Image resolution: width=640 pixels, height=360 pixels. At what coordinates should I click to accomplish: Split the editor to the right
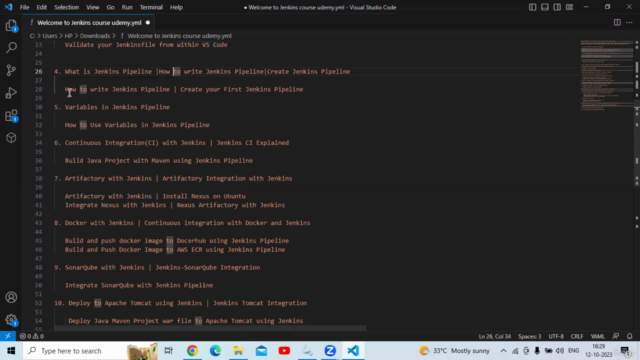pos(617,22)
